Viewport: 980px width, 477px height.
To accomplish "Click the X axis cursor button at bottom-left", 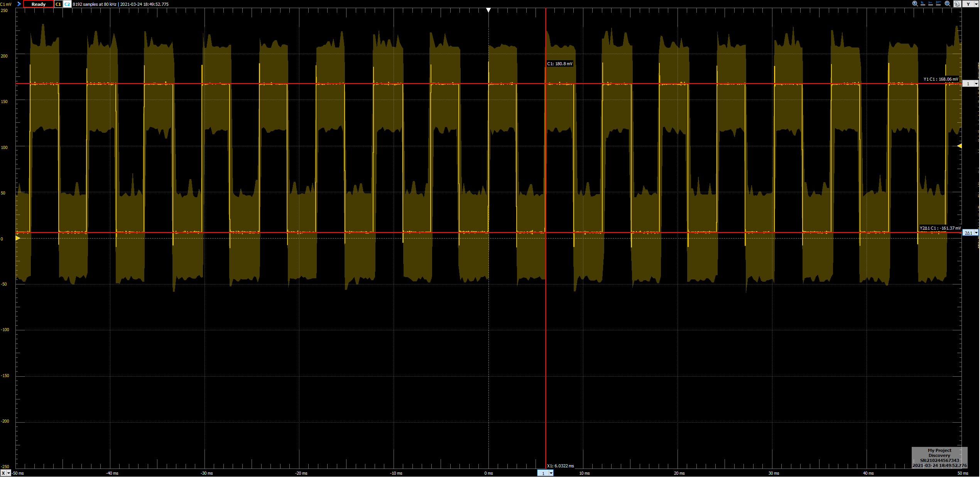I will click(x=3, y=473).
